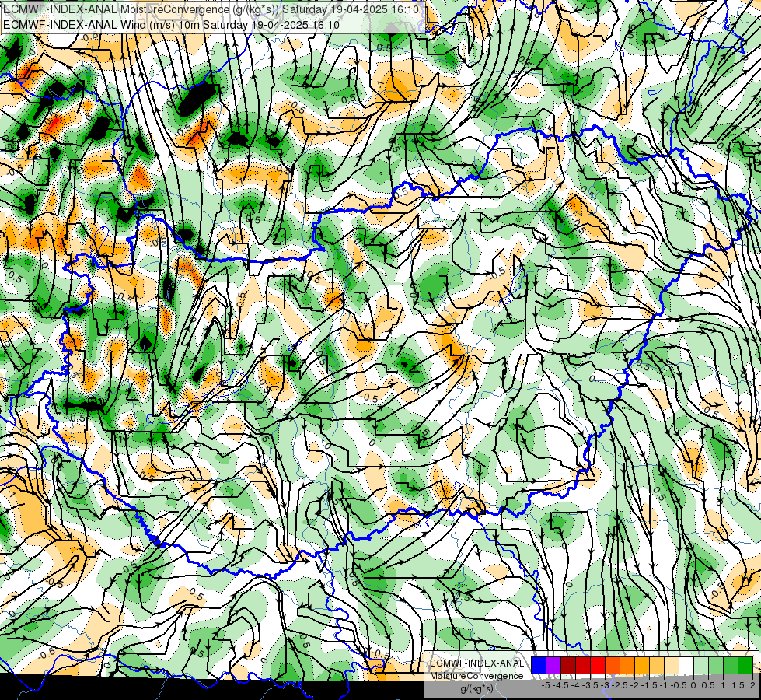This screenshot has width=761, height=700.
Task: Click the legend label MoistureConvergence
Action: (476, 676)
